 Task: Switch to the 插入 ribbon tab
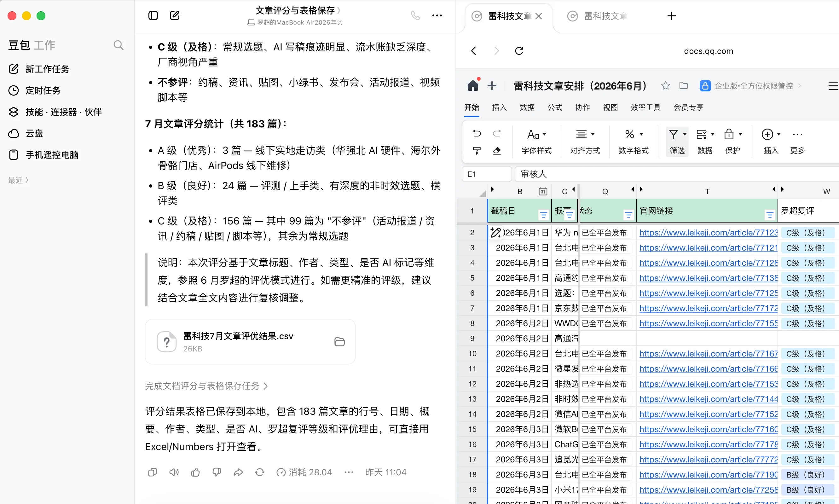pos(499,107)
